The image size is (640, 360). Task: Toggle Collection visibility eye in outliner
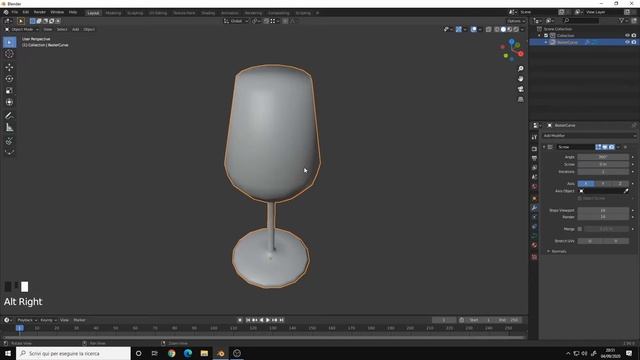coord(627,36)
